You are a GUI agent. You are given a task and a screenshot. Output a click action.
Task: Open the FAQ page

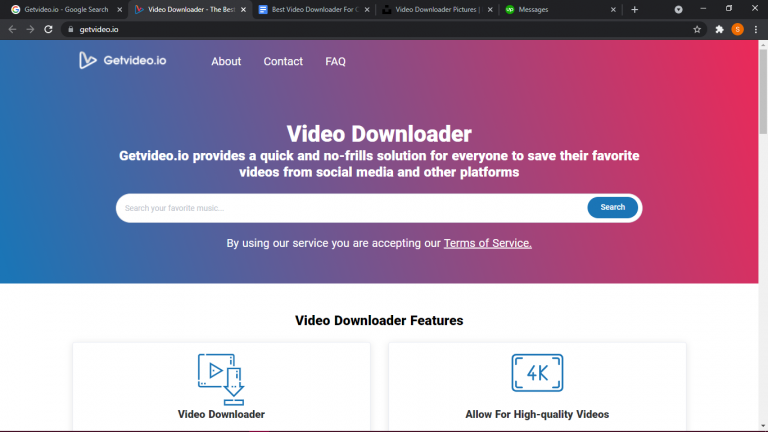point(336,61)
